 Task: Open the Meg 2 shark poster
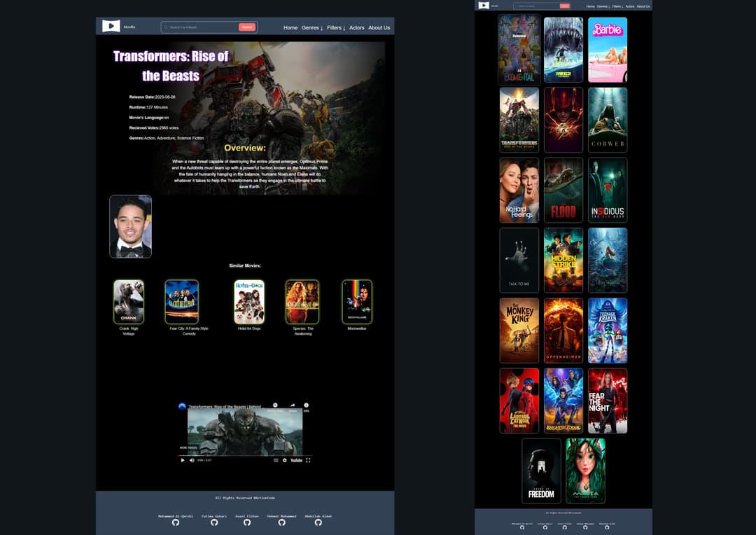[x=563, y=50]
